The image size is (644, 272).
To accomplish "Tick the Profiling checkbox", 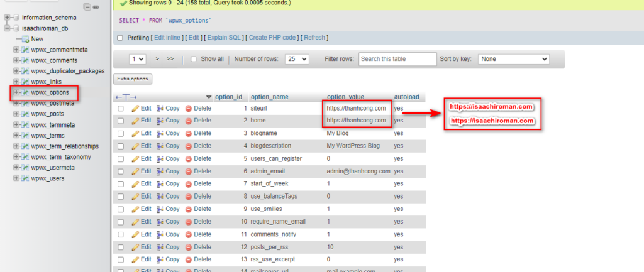I will [x=120, y=38].
